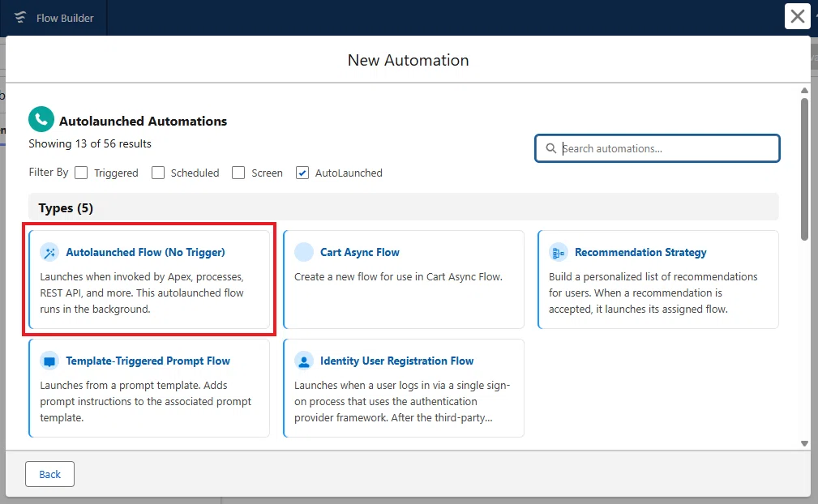
Task: Click the 'Filter By' label
Action: click(49, 172)
